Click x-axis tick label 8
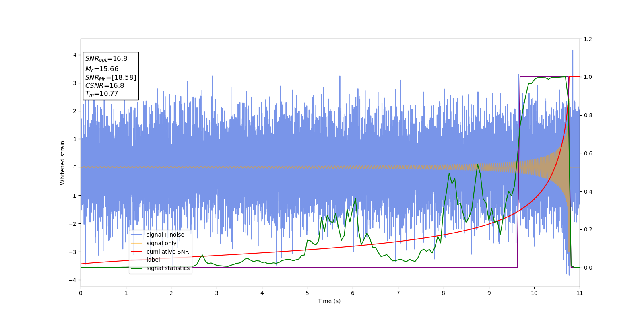Image resolution: width=644 pixels, height=322 pixels. [x=444, y=293]
